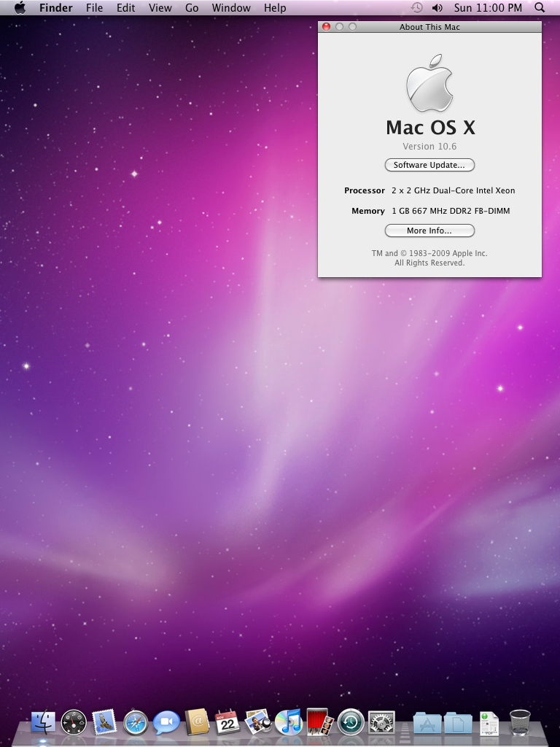Minimize the About This Mac window

click(339, 27)
